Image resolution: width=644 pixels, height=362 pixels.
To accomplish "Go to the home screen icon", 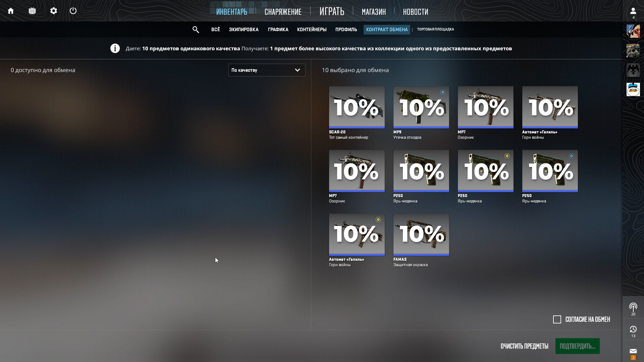I will pyautogui.click(x=11, y=11).
